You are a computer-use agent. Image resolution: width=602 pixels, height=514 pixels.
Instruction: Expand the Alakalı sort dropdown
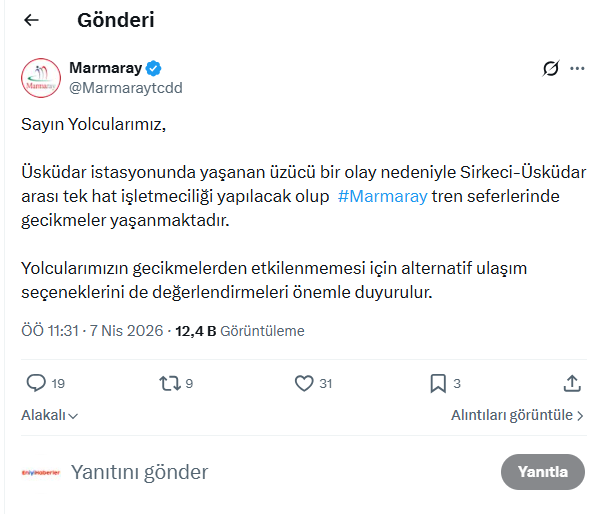point(50,415)
